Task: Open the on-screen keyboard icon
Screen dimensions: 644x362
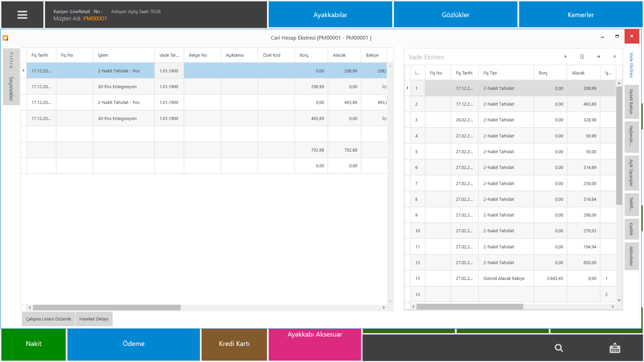Action: (615, 348)
